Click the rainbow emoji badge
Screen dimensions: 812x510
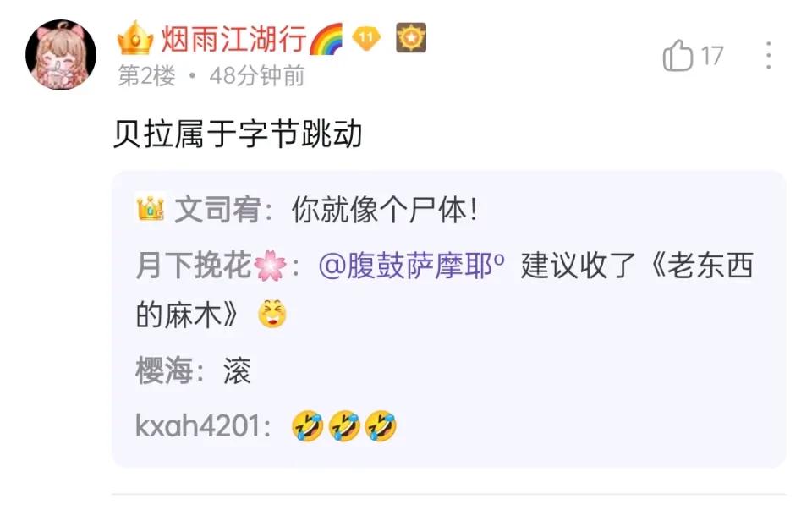click(326, 38)
